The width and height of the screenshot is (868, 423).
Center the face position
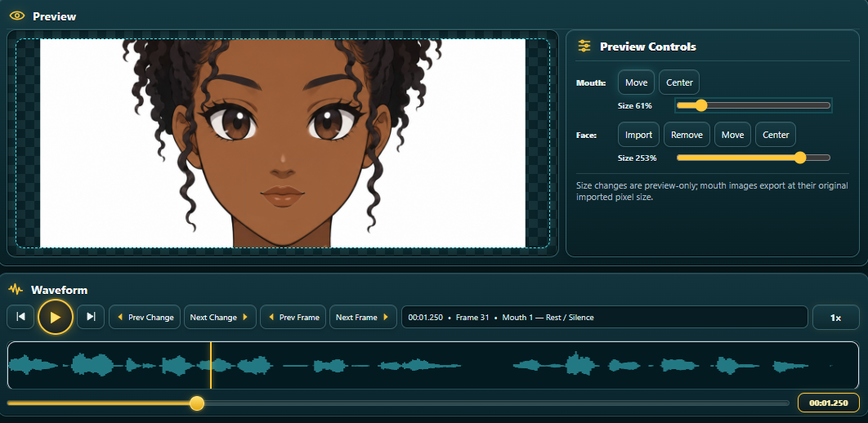776,135
